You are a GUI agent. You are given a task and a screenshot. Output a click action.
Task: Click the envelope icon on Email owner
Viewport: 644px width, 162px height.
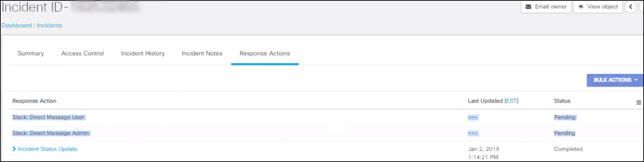click(528, 7)
